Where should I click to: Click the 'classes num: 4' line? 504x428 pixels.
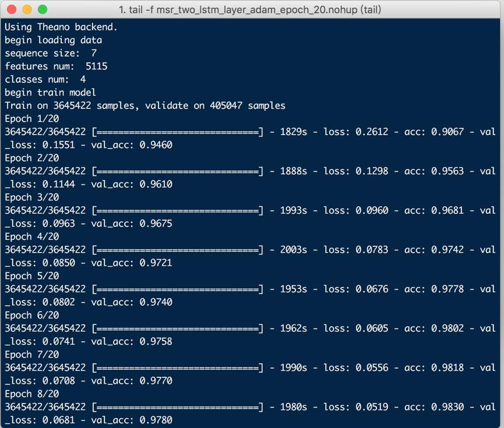tap(45, 79)
